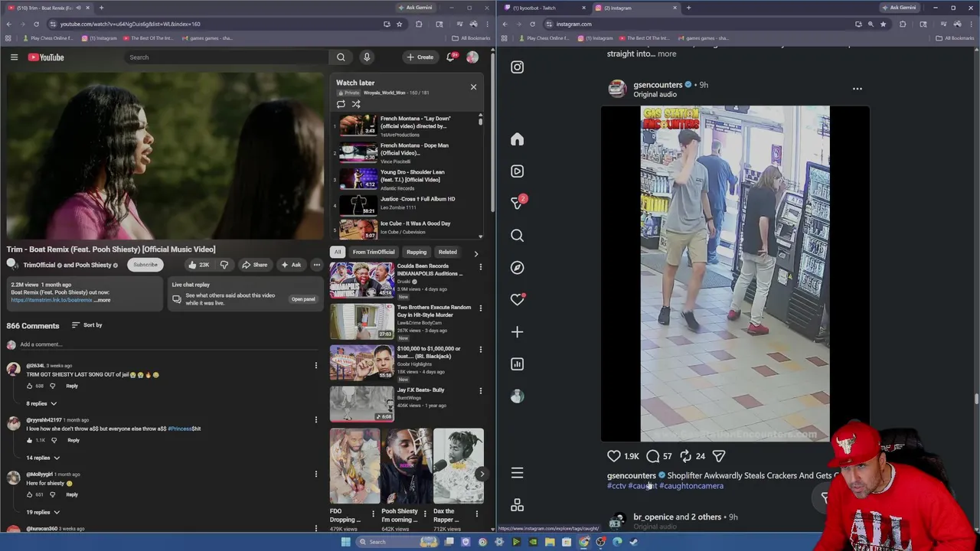Like the gsencounters post
The height and width of the screenshot is (551, 980).
coord(614,456)
